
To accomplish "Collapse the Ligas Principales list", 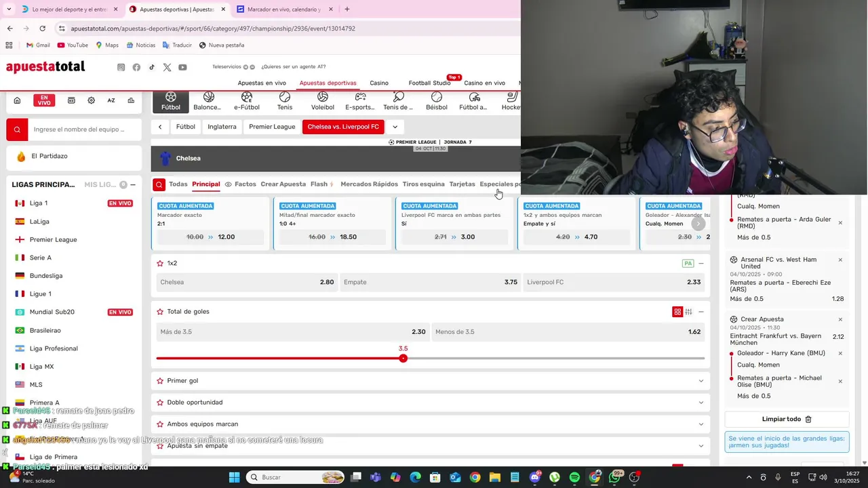I will pos(133,185).
